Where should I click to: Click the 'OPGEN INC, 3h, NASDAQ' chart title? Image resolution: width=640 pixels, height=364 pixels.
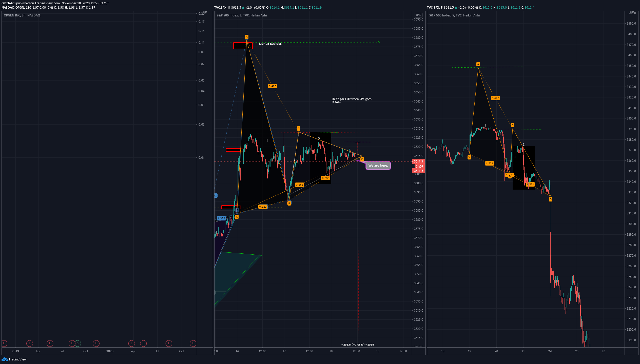pyautogui.click(x=22, y=15)
